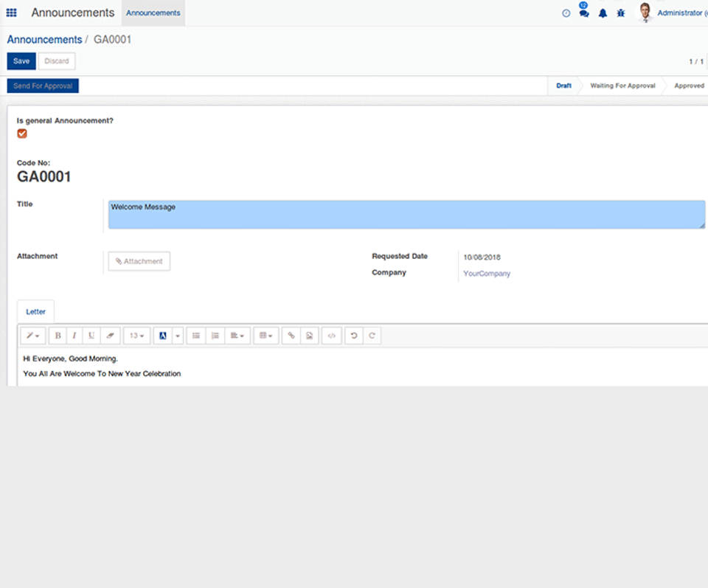Switch to code view in the editor
The image size is (708, 588).
[x=331, y=336]
